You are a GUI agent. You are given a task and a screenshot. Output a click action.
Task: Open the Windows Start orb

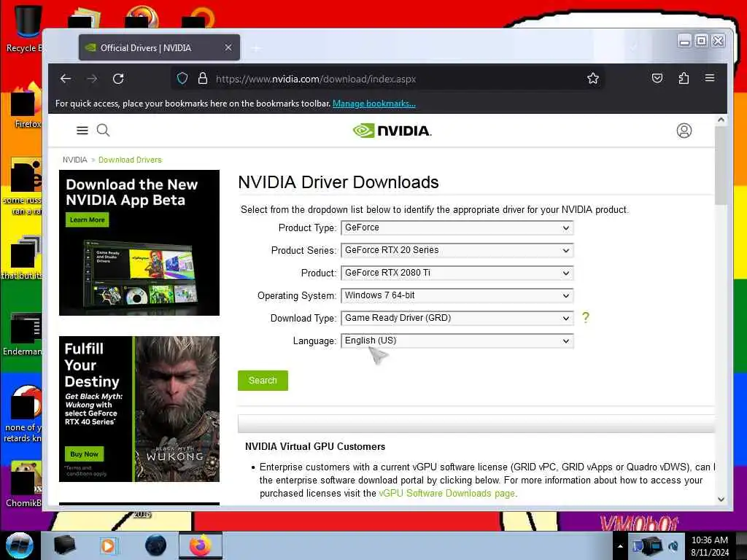(19, 545)
